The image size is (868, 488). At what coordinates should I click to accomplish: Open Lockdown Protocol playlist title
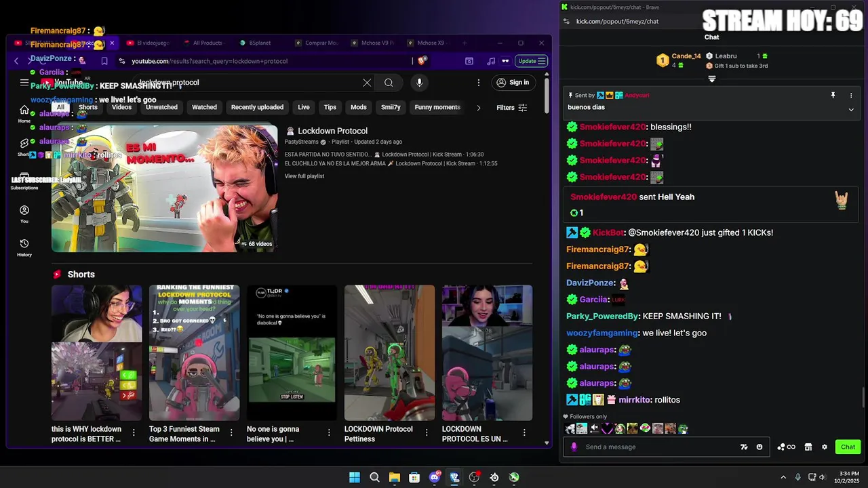click(x=332, y=131)
